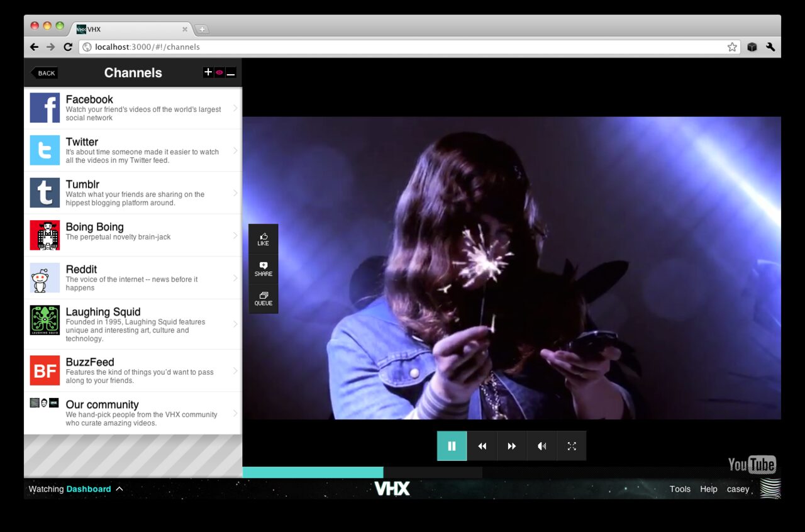Open the Reddit alien logo
The image size is (805, 532).
(x=45, y=277)
